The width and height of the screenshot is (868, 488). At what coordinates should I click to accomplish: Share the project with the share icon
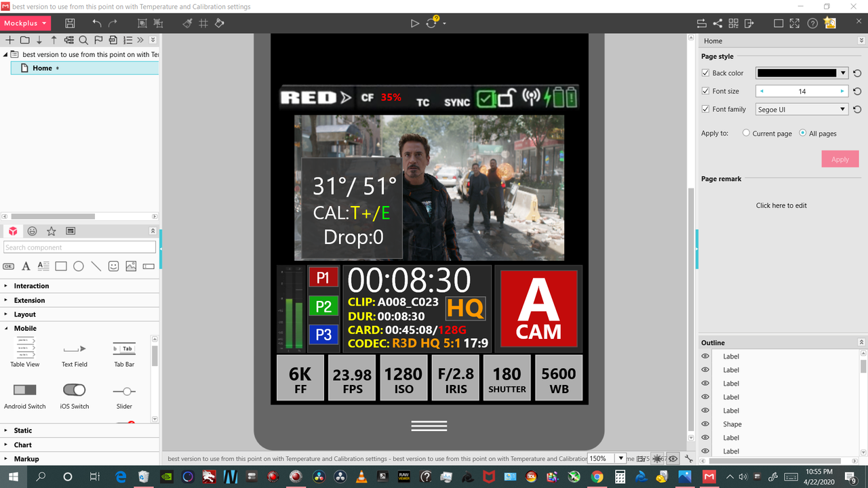(717, 23)
